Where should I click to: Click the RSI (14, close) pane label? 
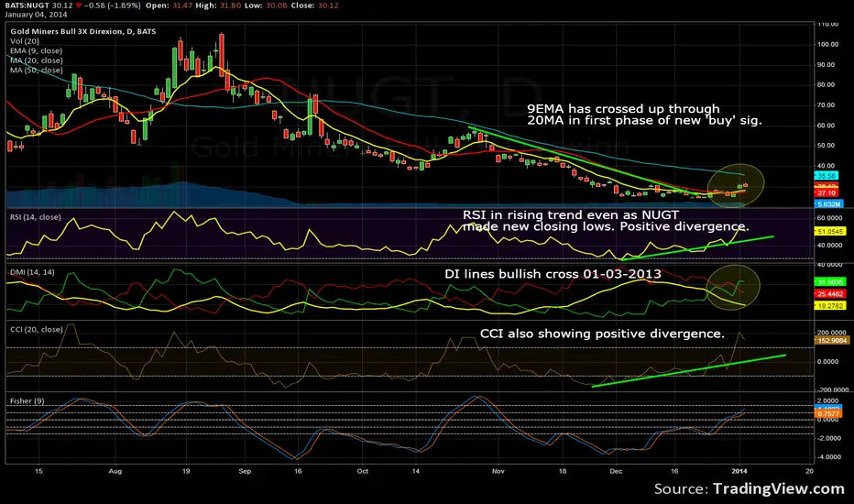click(36, 217)
